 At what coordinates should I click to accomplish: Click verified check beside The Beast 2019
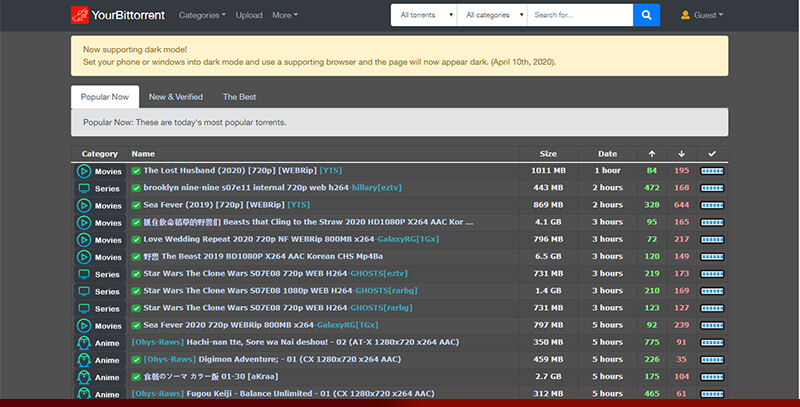pyautogui.click(x=136, y=257)
